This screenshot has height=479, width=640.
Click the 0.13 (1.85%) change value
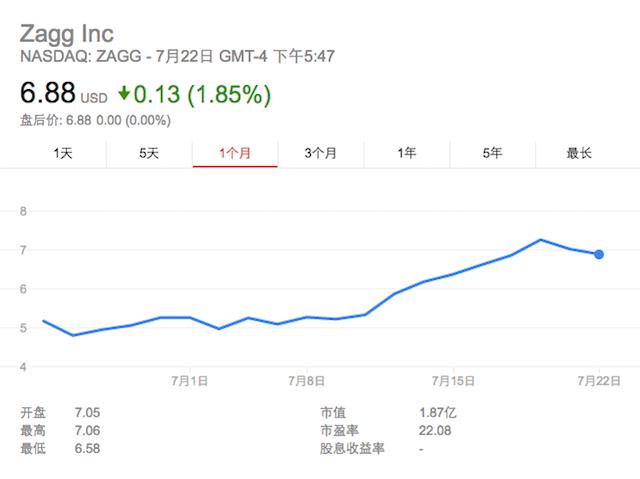(204, 94)
